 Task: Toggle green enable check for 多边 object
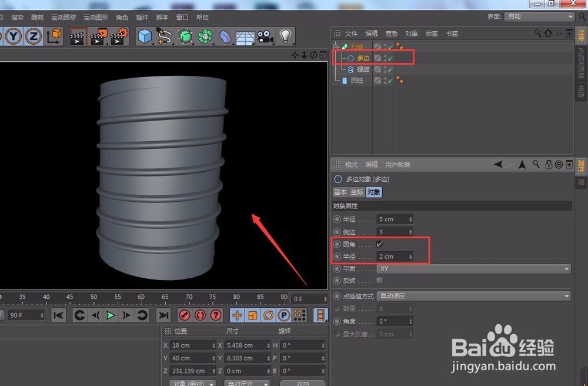tap(391, 58)
